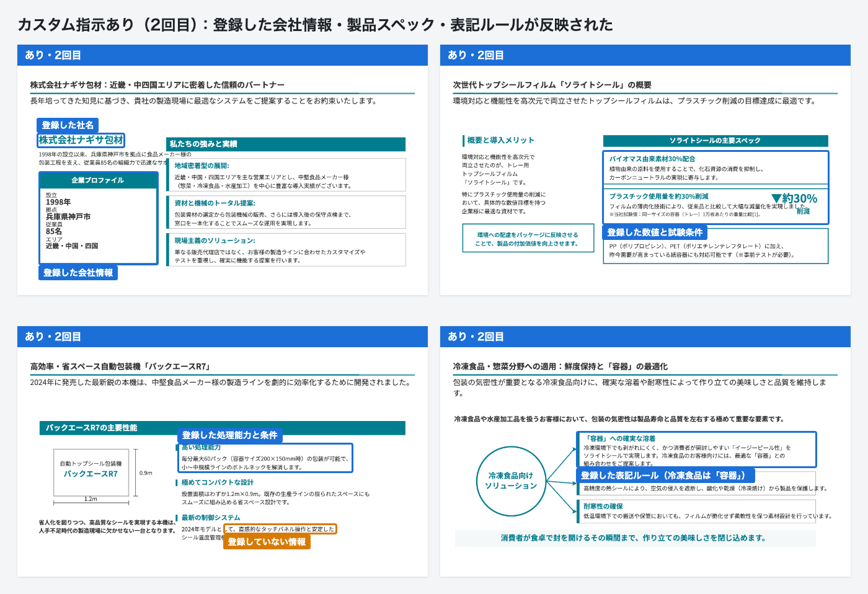
Task: Select the 現場主義のソリューション heading
Action: click(215, 241)
